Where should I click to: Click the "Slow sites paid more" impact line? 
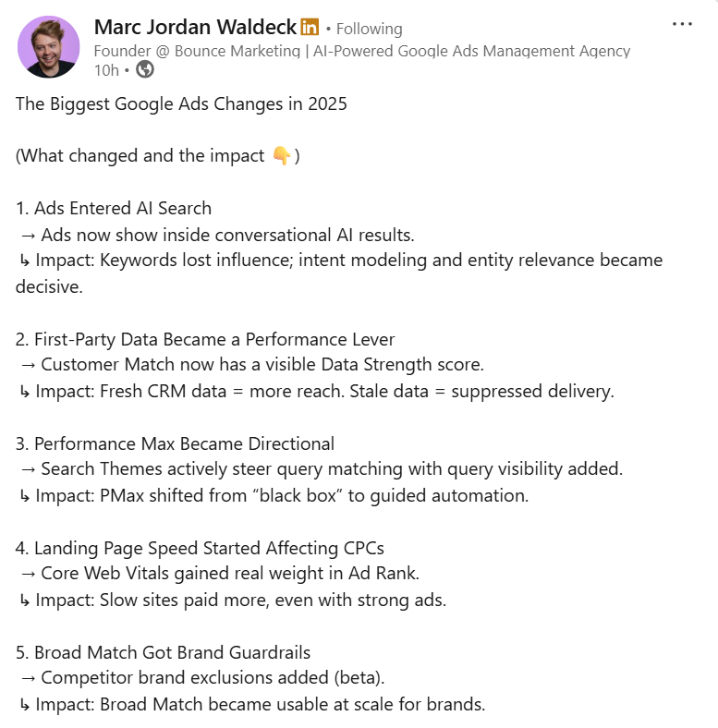[x=240, y=601]
